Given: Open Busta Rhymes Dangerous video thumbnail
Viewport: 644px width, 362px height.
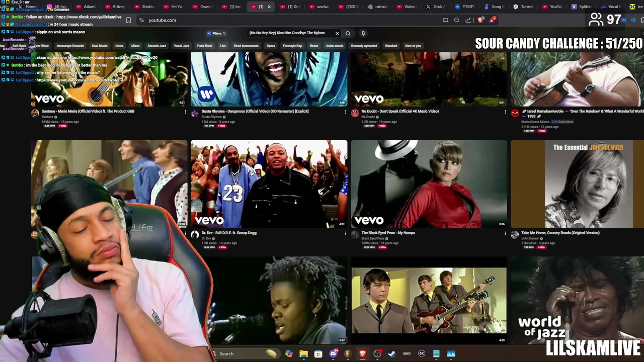Looking at the screenshot, I should point(269,78).
